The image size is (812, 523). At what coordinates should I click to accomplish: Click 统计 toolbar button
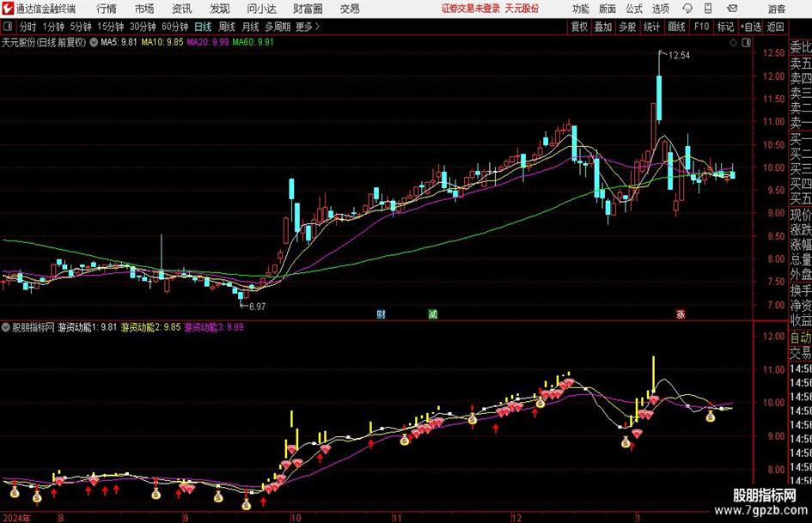pyautogui.click(x=651, y=27)
